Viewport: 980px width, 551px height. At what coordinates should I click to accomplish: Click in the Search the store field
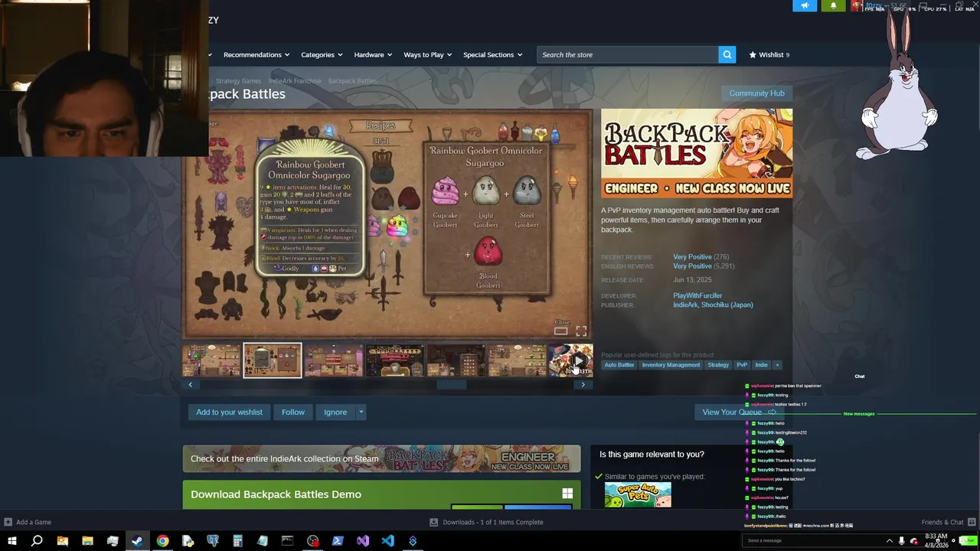tap(628, 54)
